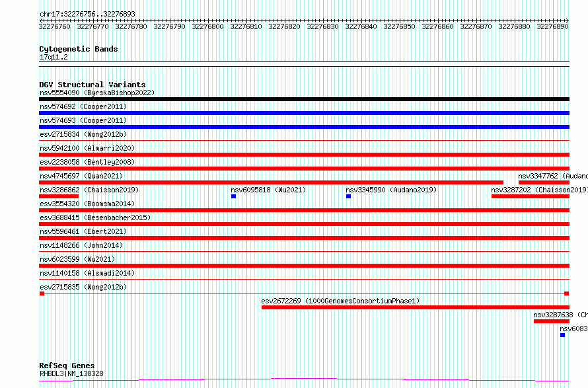Open esv3554320 (Boomsma2014) label

pos(87,204)
